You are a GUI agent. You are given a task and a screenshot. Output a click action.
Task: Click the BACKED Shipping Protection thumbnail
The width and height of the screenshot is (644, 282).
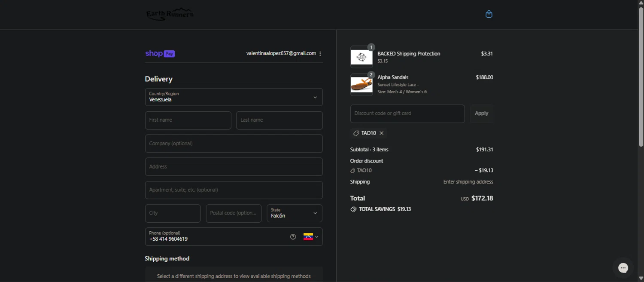tap(361, 57)
